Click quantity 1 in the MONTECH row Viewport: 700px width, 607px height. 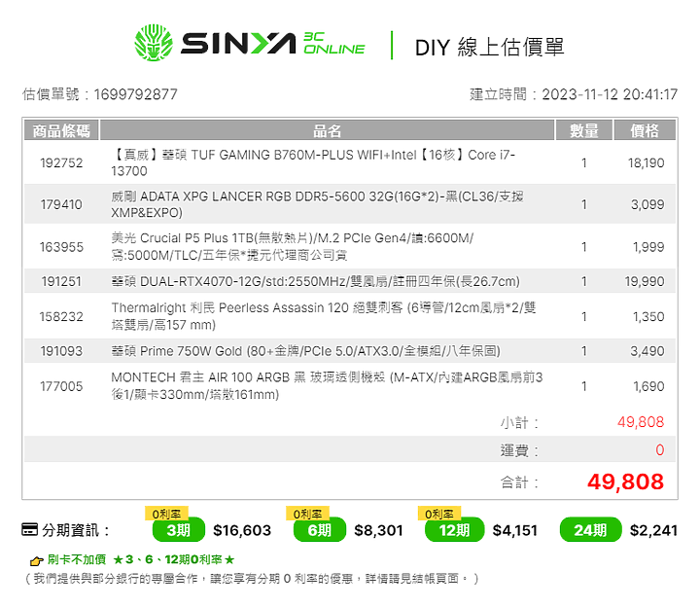[x=584, y=386]
